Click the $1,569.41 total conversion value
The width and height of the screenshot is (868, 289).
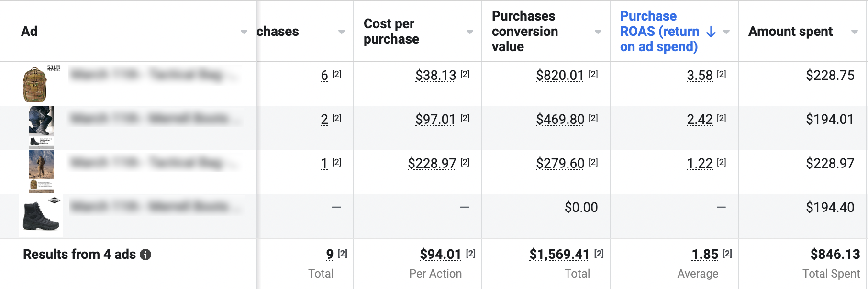(x=559, y=255)
